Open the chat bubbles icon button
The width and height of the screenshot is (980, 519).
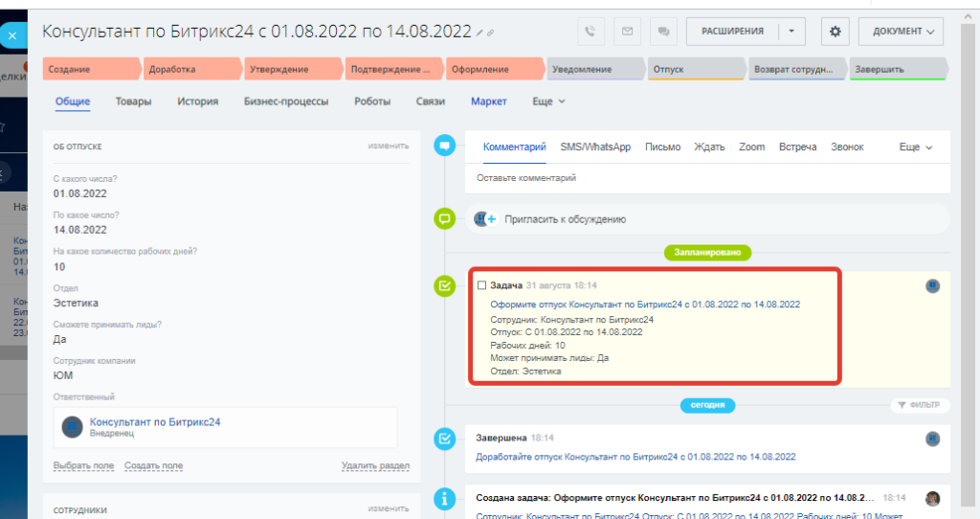(664, 32)
